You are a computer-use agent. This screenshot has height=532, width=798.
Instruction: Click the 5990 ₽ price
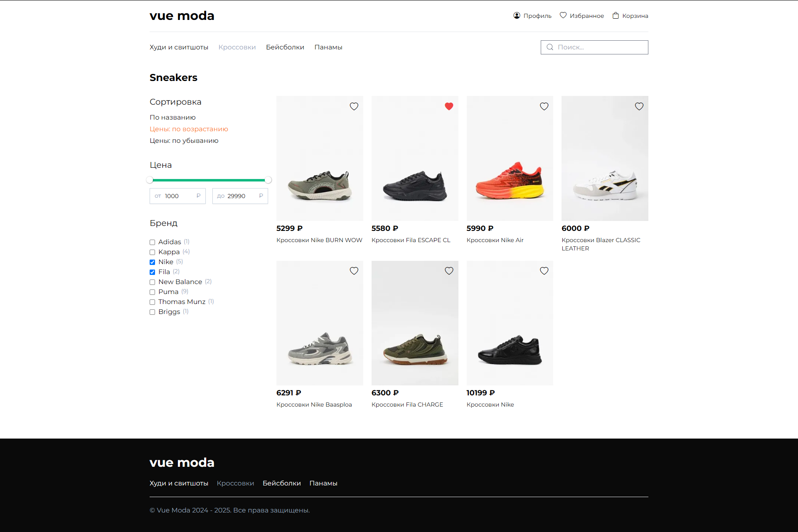[480, 228]
